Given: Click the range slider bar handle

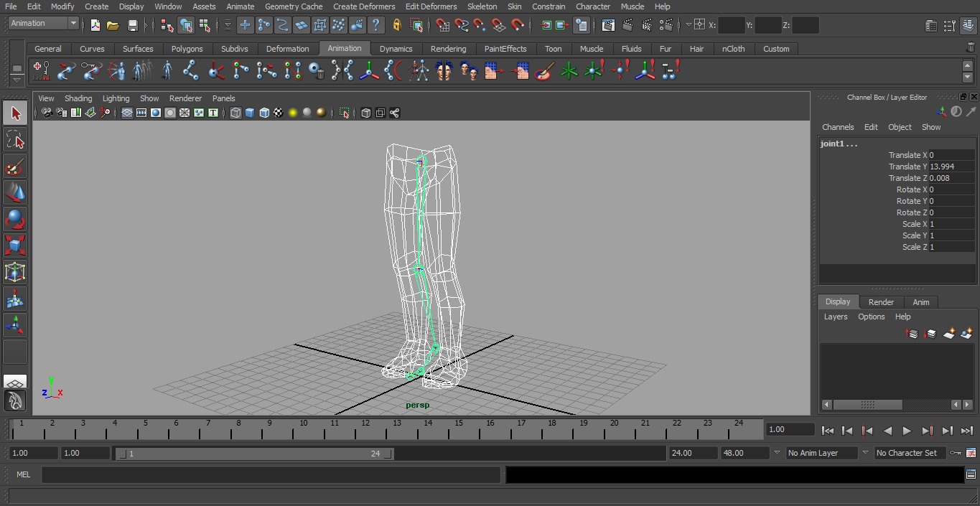Looking at the screenshot, I should [x=255, y=454].
